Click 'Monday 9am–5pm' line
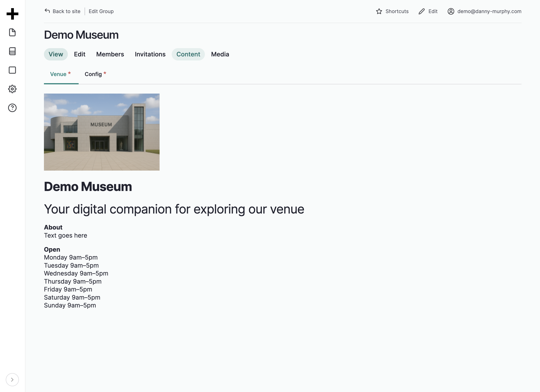 pos(71,257)
